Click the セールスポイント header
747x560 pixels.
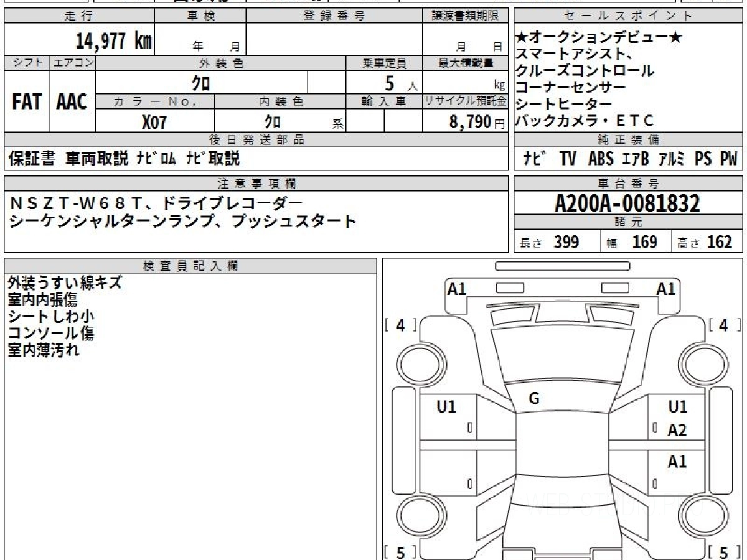coord(628,16)
